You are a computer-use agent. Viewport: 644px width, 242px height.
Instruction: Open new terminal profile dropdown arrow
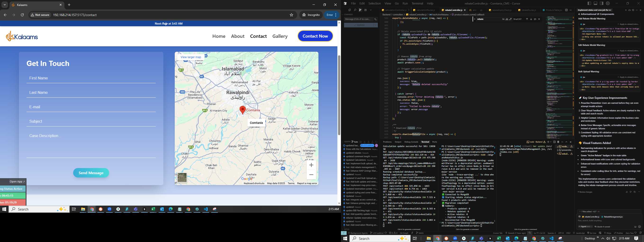pyautogui.click(x=551, y=142)
